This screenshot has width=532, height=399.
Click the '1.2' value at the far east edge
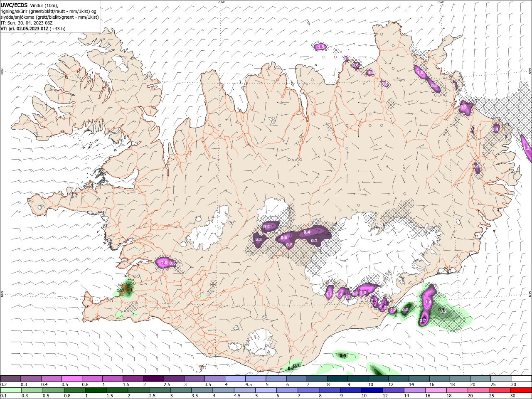(x=526, y=148)
